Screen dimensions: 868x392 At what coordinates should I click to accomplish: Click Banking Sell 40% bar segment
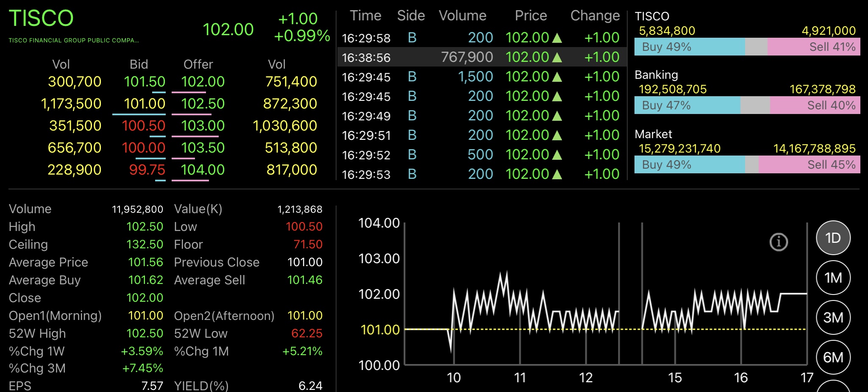point(815,105)
